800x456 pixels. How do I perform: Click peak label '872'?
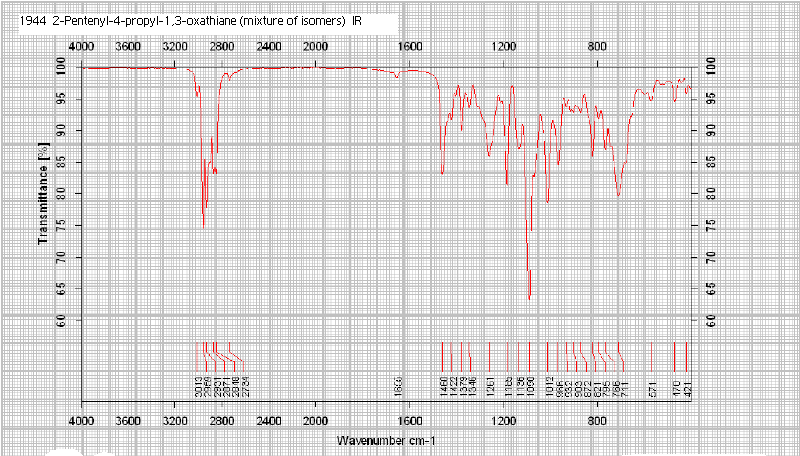586,389
